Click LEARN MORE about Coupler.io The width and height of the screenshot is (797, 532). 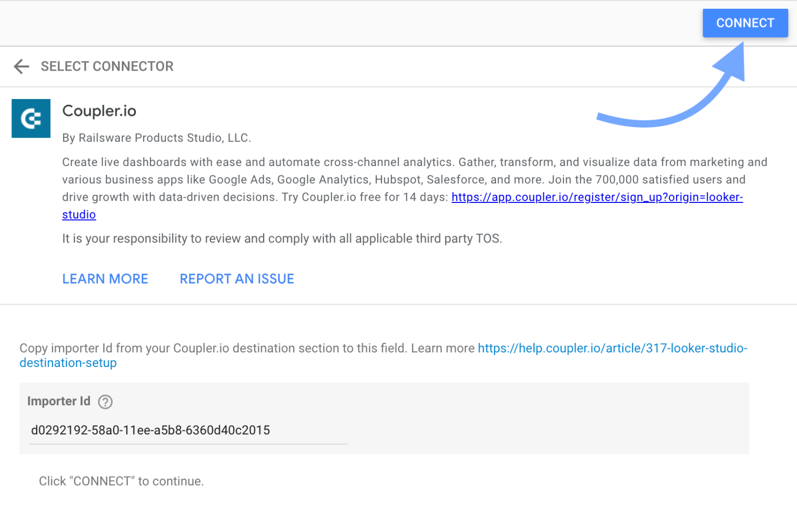(x=105, y=279)
